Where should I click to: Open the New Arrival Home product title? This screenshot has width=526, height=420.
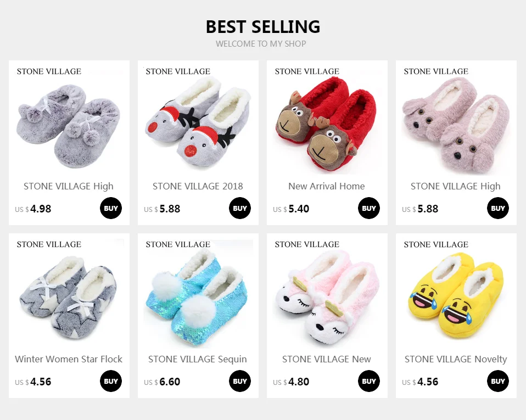[x=326, y=186]
